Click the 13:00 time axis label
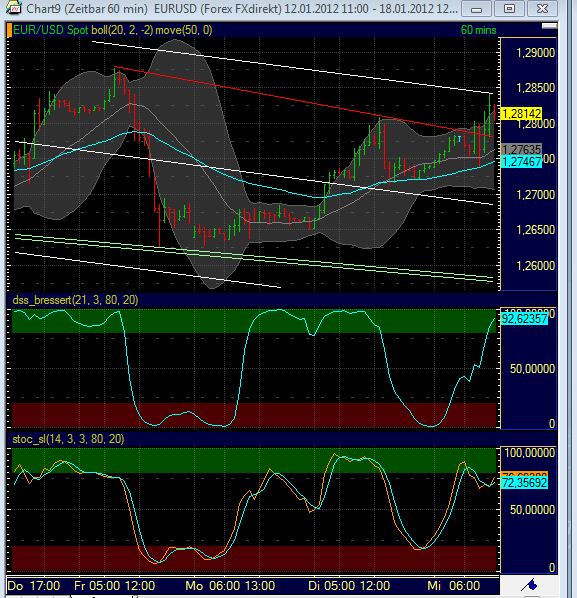Image resolution: width=577 pixels, height=598 pixels. [259, 586]
